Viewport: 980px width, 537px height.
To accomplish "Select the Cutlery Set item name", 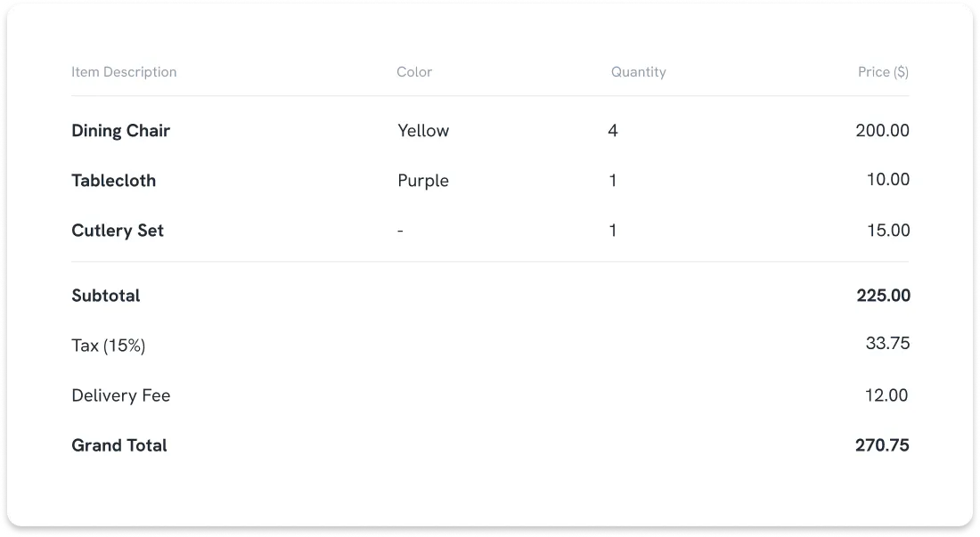I will 118,231.
